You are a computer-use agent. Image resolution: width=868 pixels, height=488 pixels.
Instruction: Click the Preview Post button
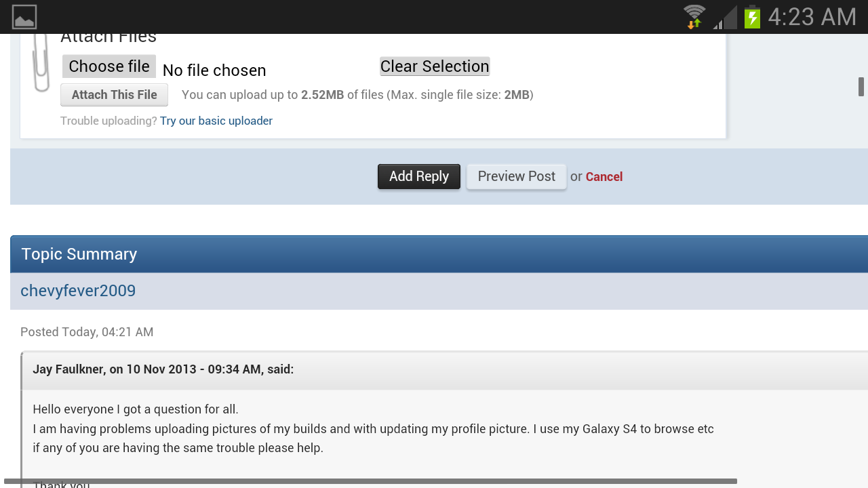pos(517,176)
